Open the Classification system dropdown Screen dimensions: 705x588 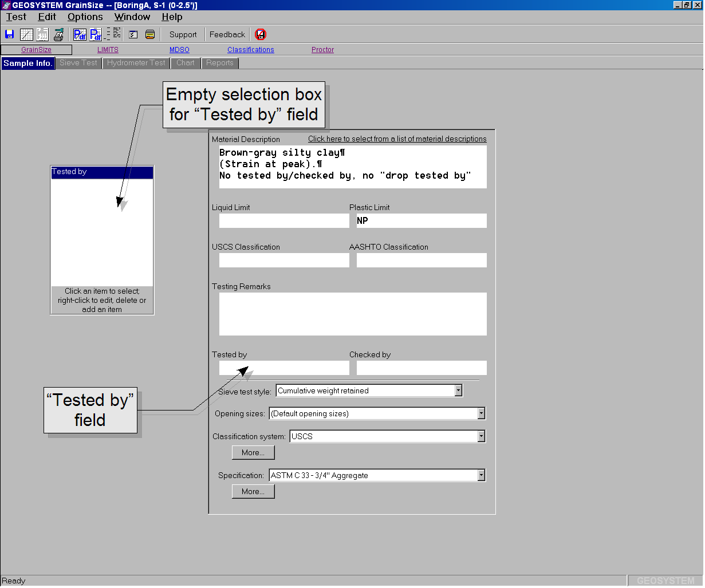click(x=481, y=436)
